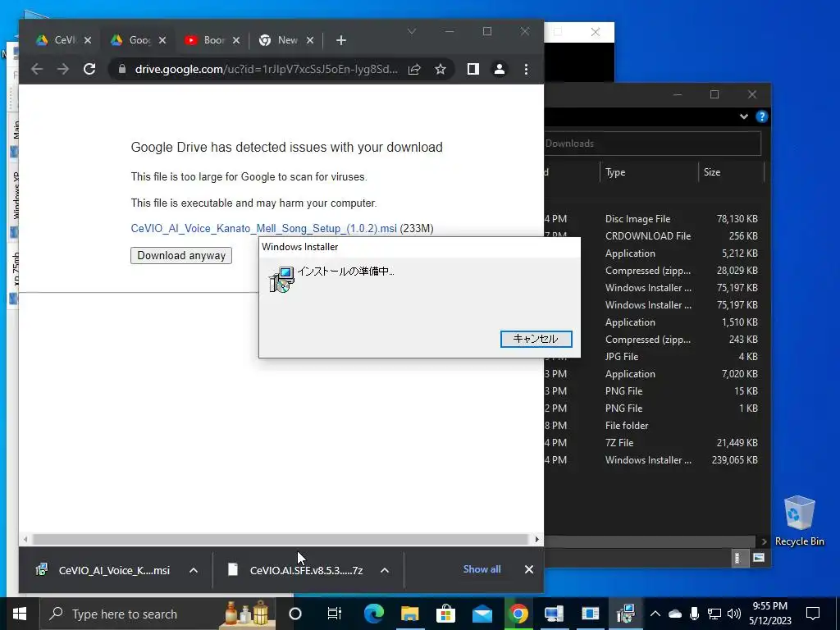This screenshot has width=840, height=630.
Task: Select the 239,065 KB Windows Installer row
Action: (654, 460)
